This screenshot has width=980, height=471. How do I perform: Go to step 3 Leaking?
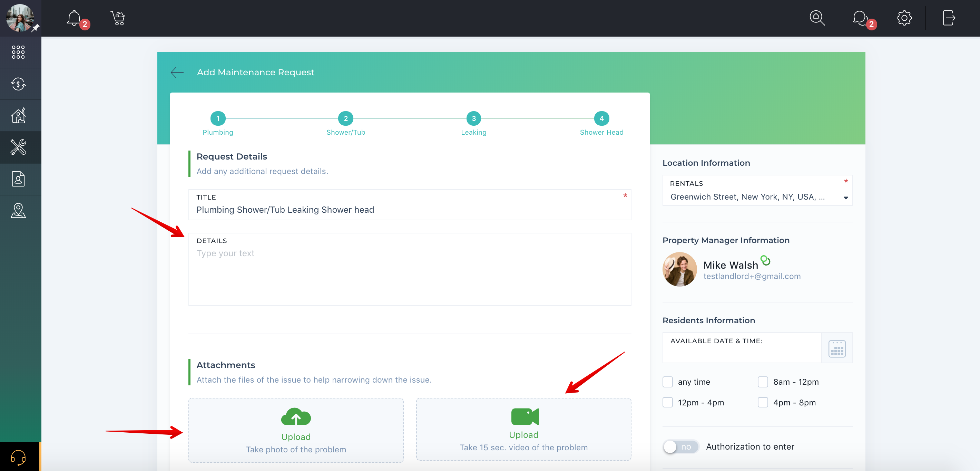pyautogui.click(x=474, y=118)
